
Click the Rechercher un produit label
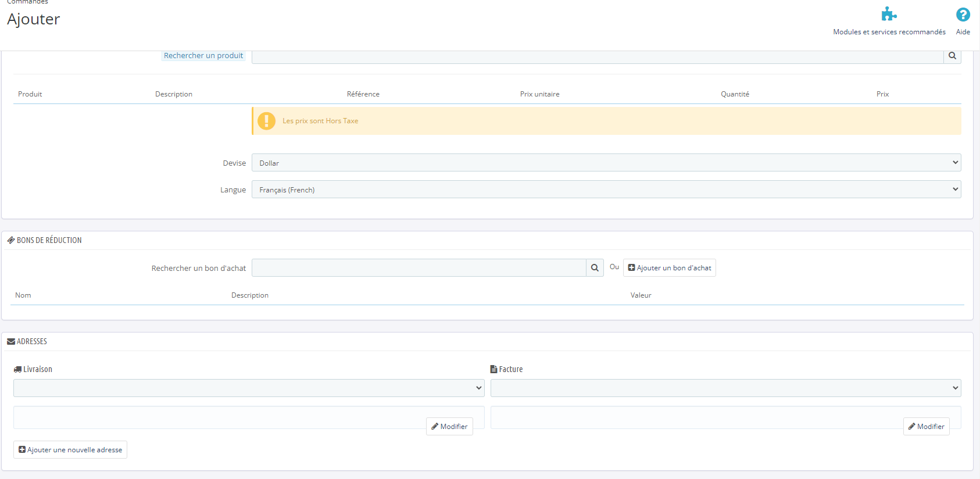(x=203, y=56)
